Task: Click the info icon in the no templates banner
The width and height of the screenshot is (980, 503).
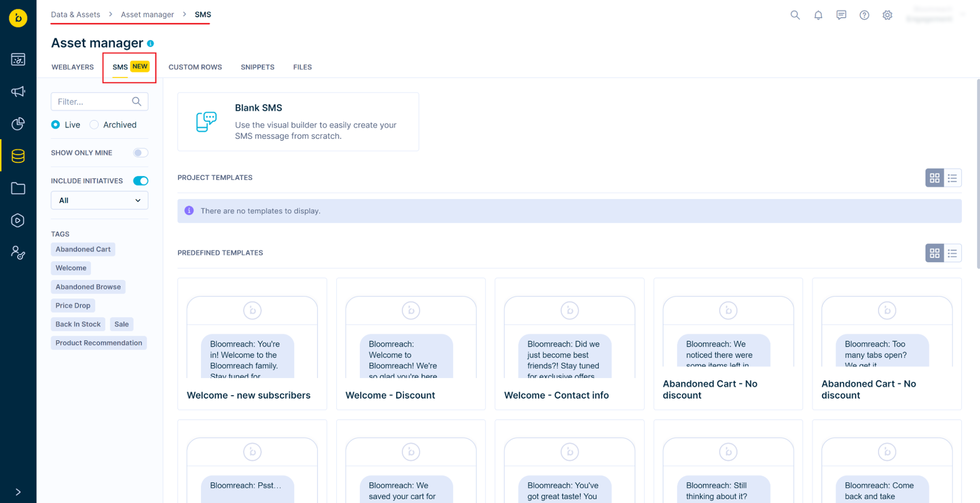Action: 189,210
